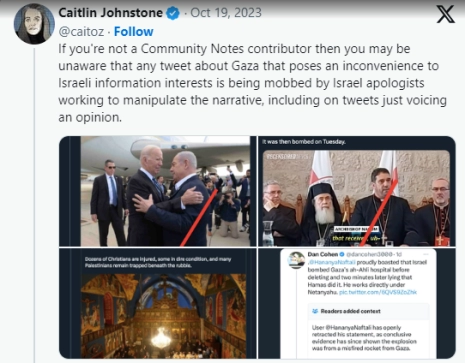Click Dan Cohen's verified badge
465x363 pixels.
(342, 254)
